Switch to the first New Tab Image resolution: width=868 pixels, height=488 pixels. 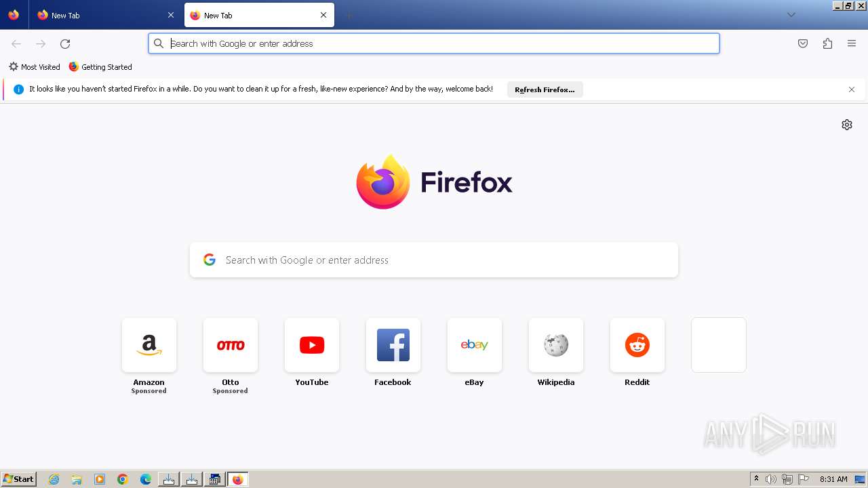(x=105, y=15)
